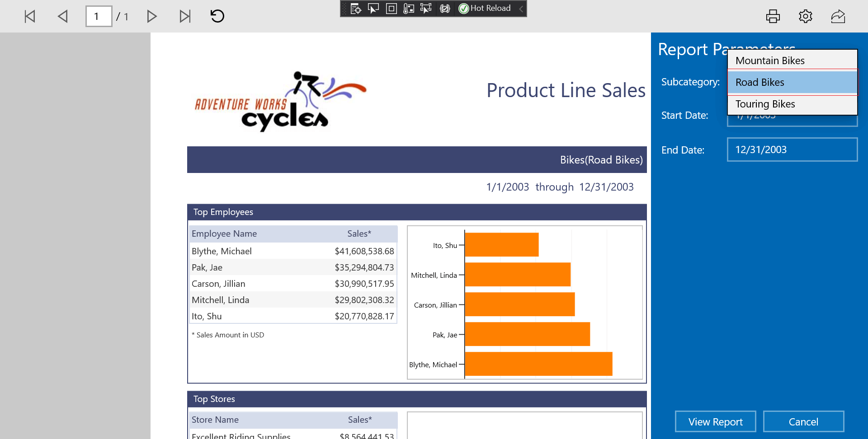The width and height of the screenshot is (868, 439).
Task: Click the View Report button
Action: pyautogui.click(x=716, y=422)
